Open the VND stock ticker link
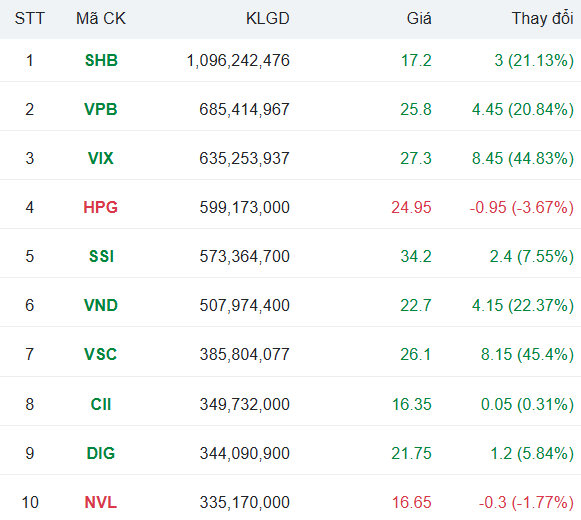Image resolution: width=581 pixels, height=520 pixels. pos(101,305)
